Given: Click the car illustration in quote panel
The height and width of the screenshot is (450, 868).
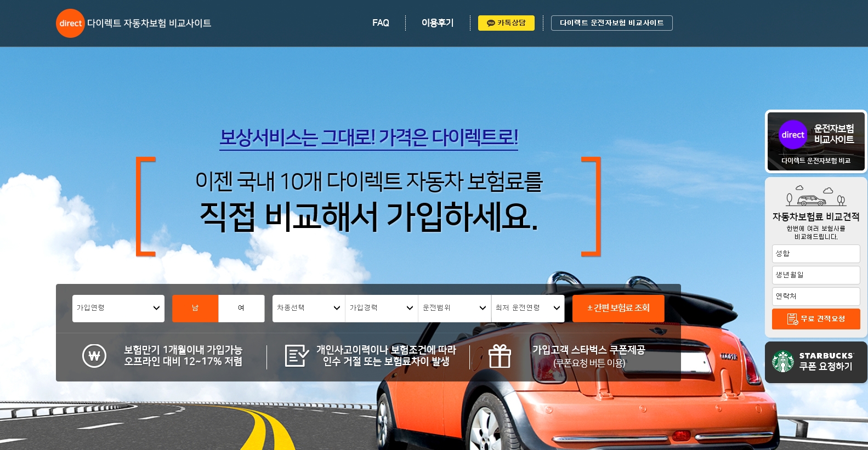Looking at the screenshot, I should 816,196.
